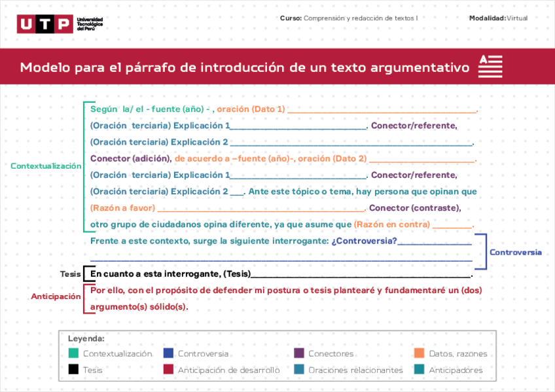555x392 pixels.
Task: Toggle the 'Oraciones relacionantes' legend marker
Action: click(298, 369)
